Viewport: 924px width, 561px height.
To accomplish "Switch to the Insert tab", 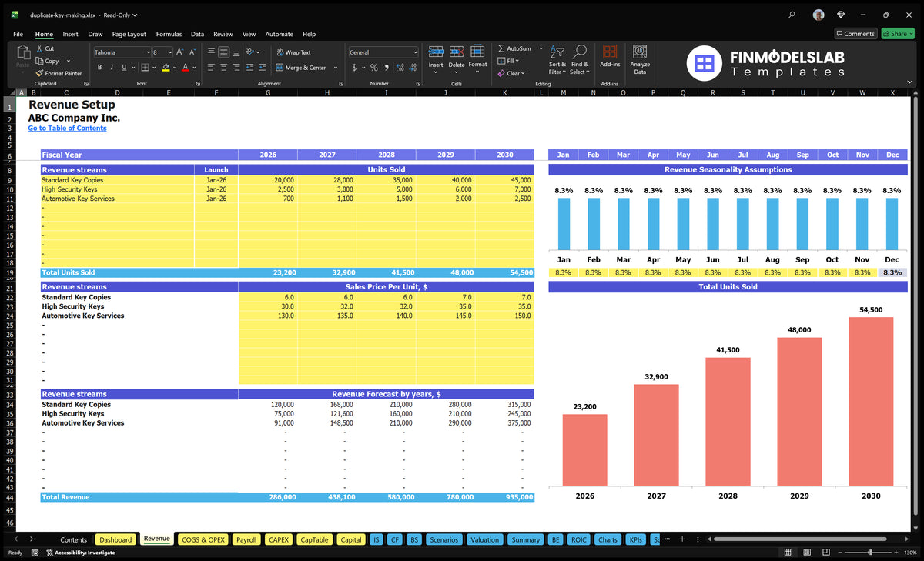I will pyautogui.click(x=70, y=34).
